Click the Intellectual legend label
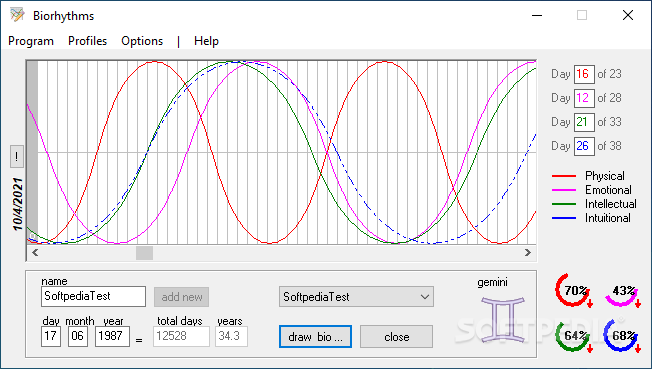 [611, 204]
